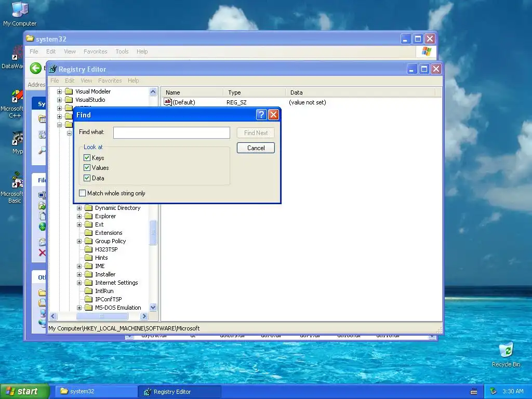Open Edit menu in Registry Editor
This screenshot has height=399, width=532.
(x=70, y=81)
